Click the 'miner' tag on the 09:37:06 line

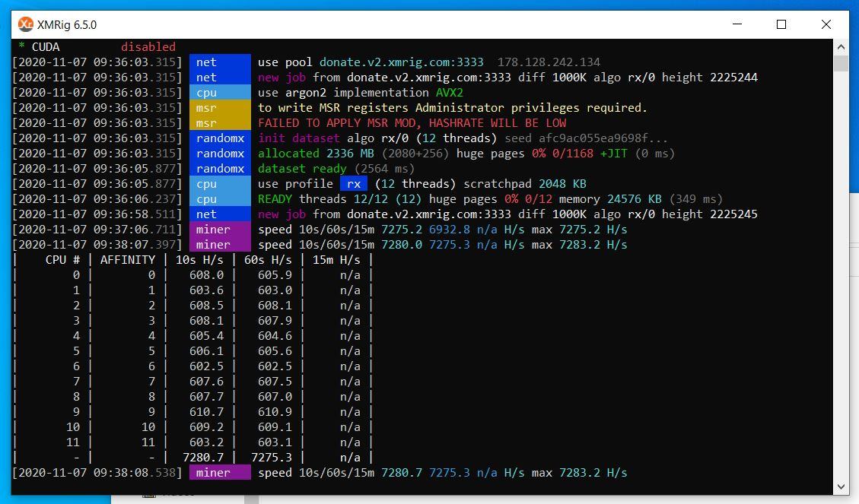pyautogui.click(x=220, y=230)
